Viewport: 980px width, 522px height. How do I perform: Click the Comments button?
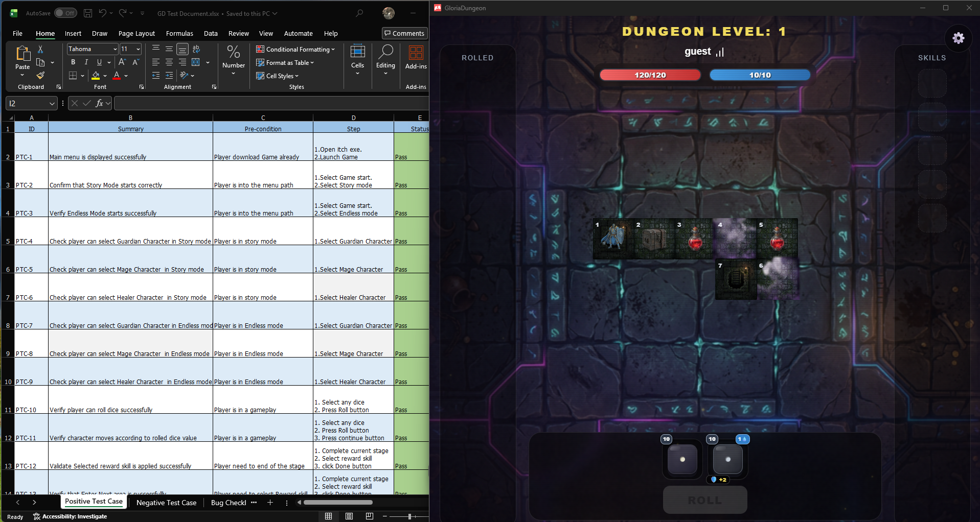coord(404,33)
